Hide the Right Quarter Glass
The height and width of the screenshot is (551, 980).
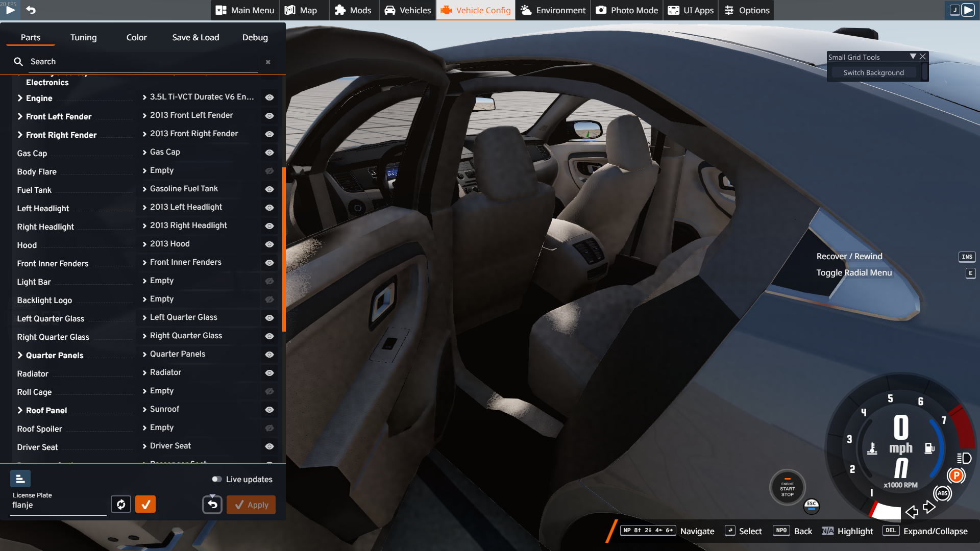pyautogui.click(x=269, y=336)
